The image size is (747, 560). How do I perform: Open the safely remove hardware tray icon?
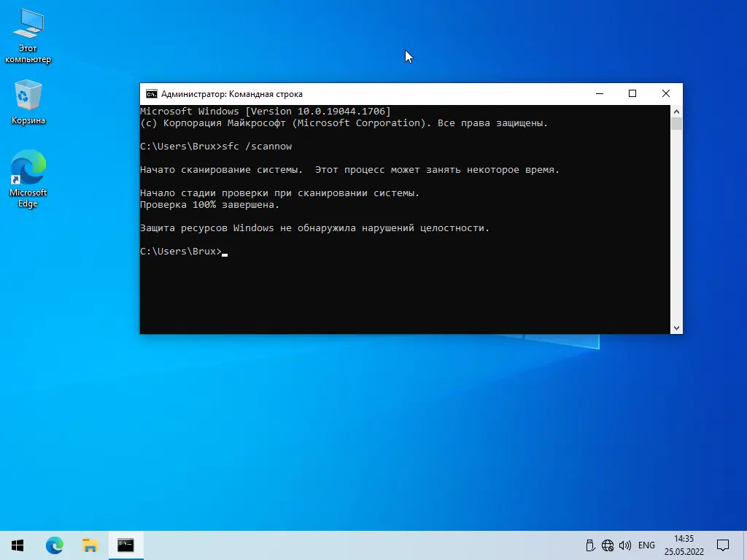pyautogui.click(x=590, y=545)
